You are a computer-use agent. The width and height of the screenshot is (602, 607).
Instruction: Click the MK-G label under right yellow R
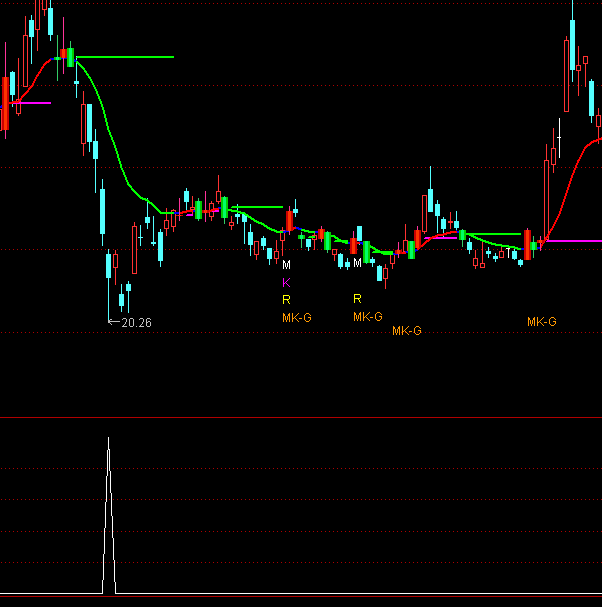(367, 317)
